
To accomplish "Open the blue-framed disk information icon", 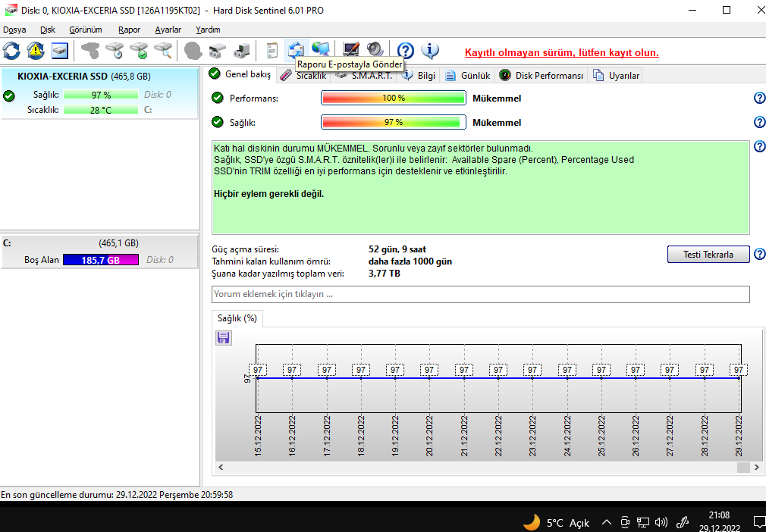I will pyautogui.click(x=60, y=50).
